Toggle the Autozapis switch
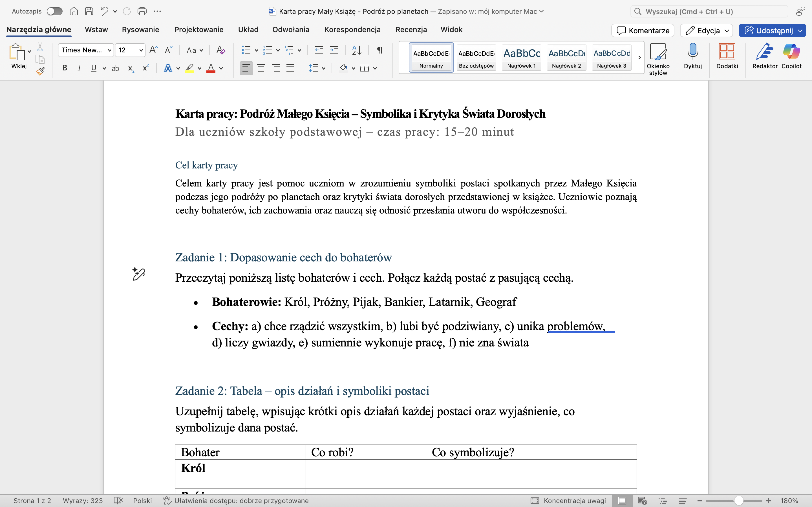 coord(54,11)
